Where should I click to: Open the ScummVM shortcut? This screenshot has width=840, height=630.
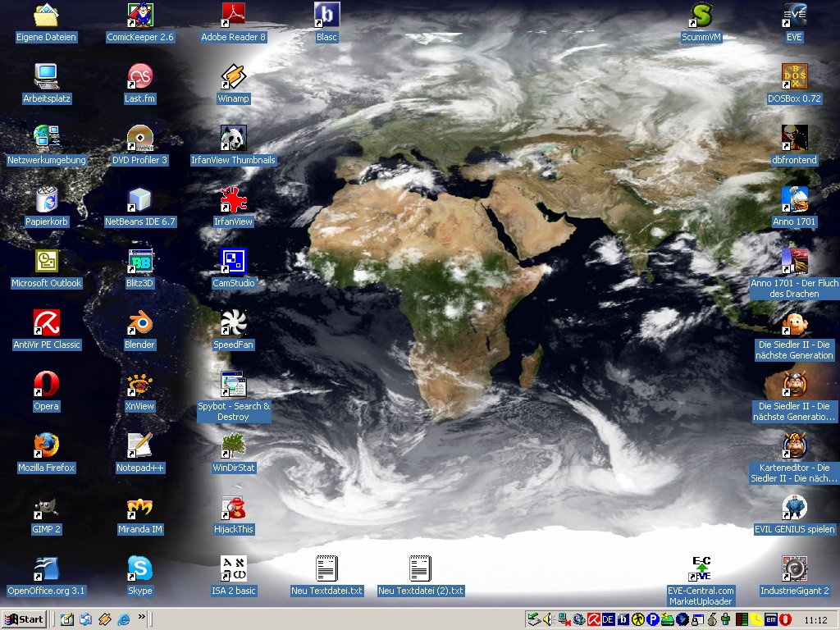coord(701,16)
